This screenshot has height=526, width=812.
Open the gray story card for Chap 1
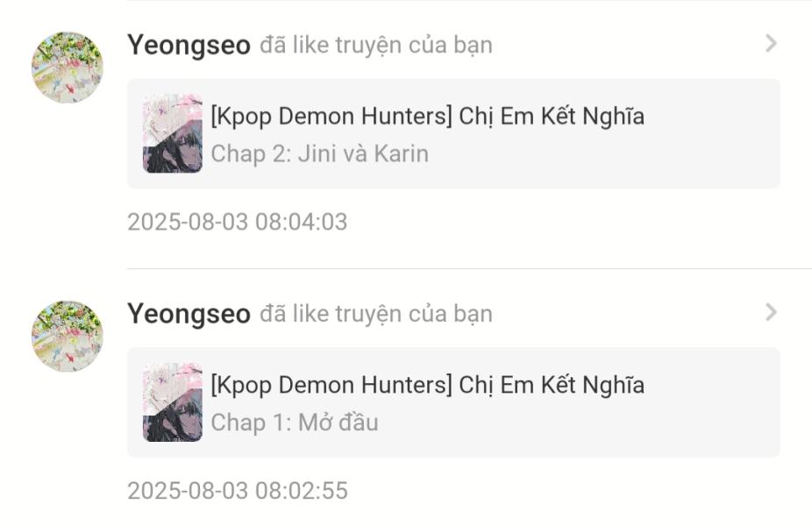click(453, 402)
